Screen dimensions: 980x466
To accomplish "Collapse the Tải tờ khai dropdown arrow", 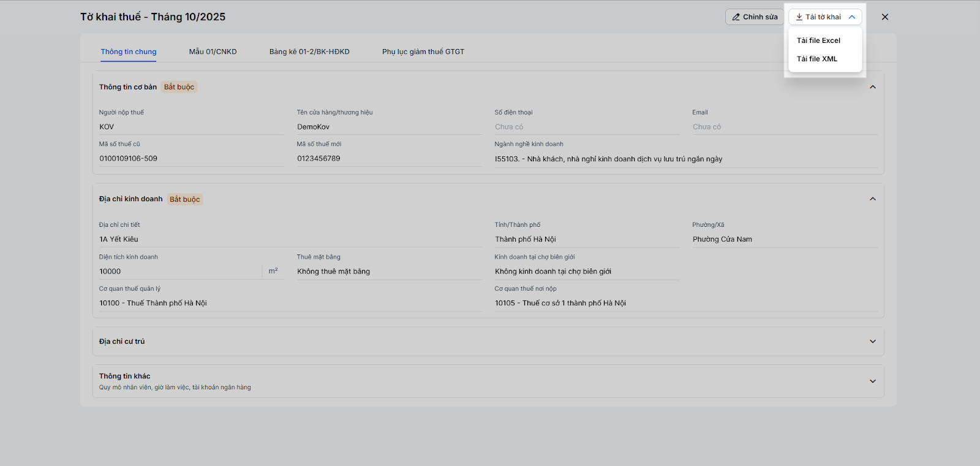I will (852, 17).
